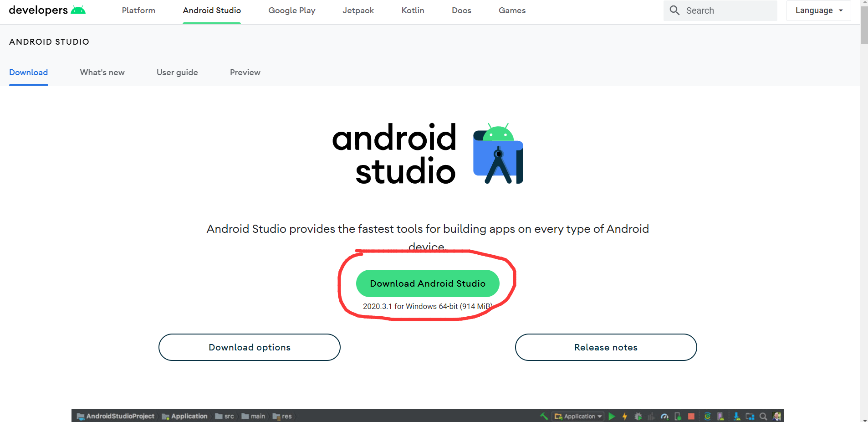
Task: Click the search magnifier in IDE screenshot toolbar
Action: click(x=763, y=416)
